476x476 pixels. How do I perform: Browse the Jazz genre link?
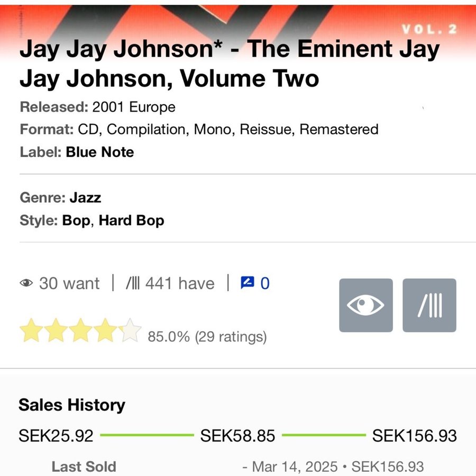coord(85,198)
